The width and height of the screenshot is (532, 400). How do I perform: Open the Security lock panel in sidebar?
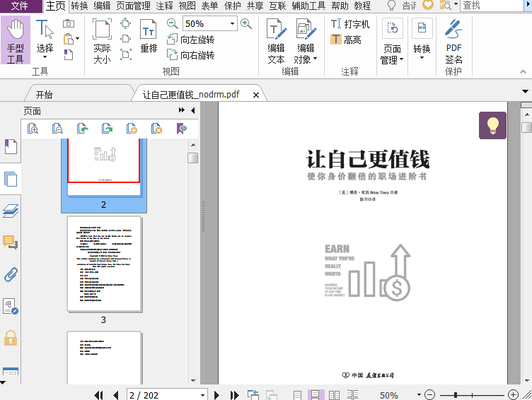point(11,339)
